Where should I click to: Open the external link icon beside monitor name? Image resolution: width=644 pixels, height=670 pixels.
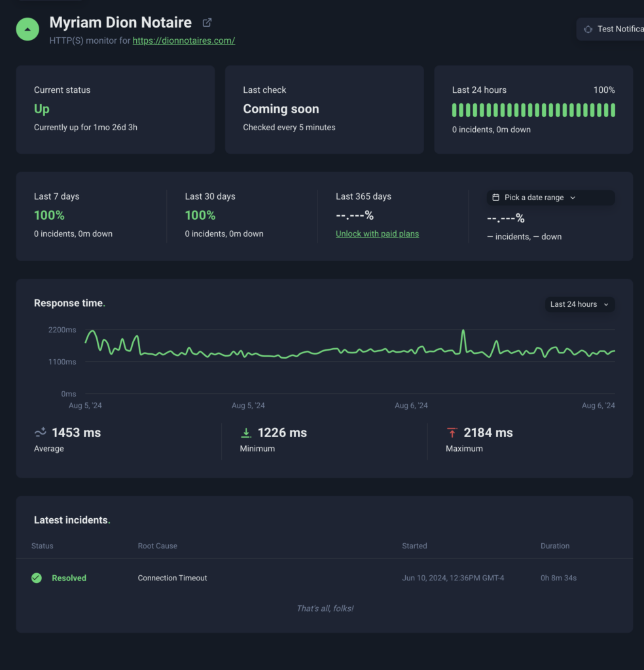207,23
